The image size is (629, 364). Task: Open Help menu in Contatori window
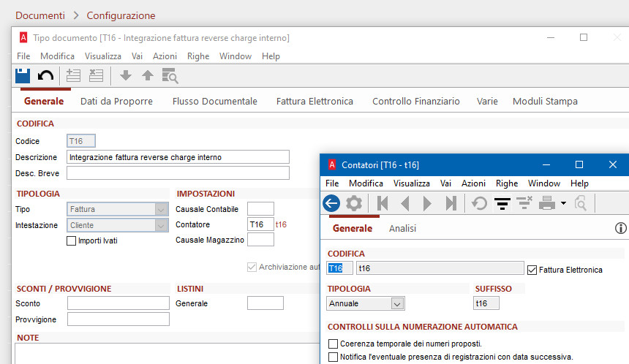pos(579,183)
